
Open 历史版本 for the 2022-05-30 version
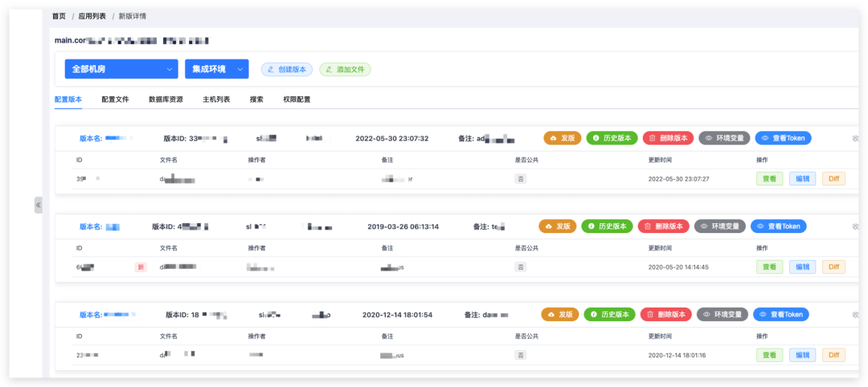click(612, 138)
